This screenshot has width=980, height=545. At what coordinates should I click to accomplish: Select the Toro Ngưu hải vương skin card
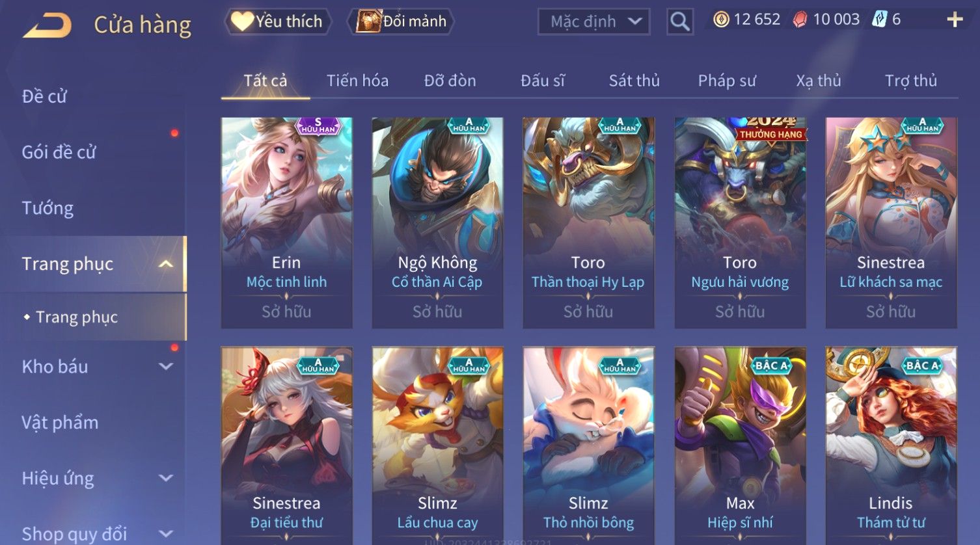(740, 223)
